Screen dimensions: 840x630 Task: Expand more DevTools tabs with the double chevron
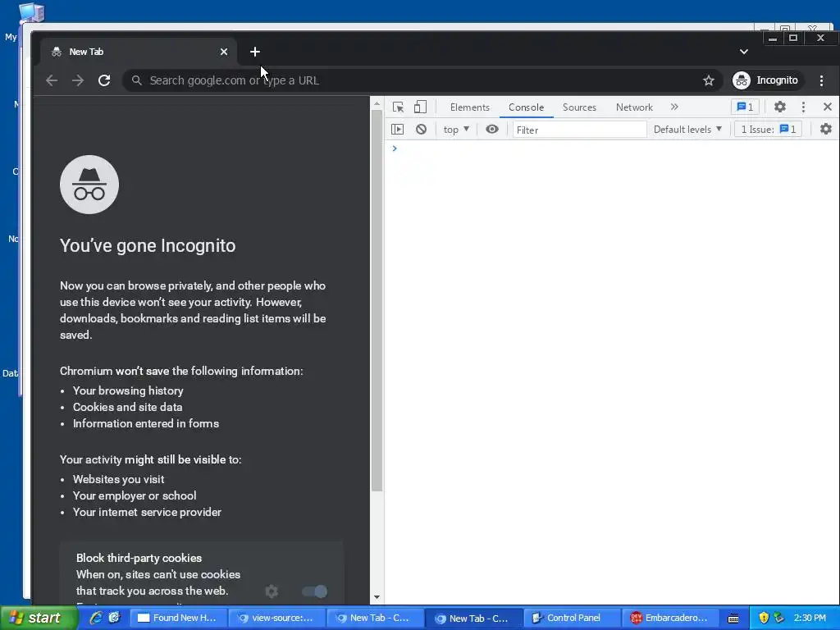674,107
